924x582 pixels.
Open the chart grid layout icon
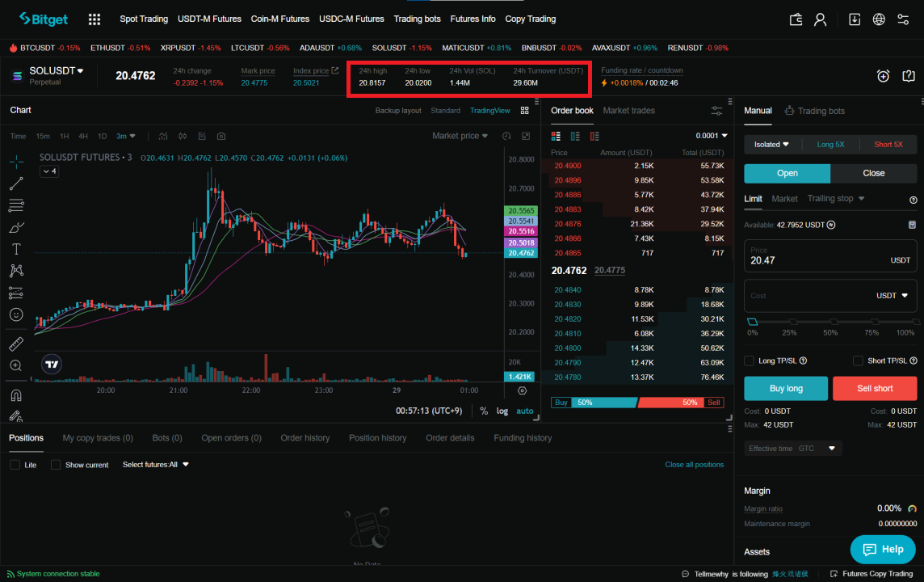(x=524, y=111)
